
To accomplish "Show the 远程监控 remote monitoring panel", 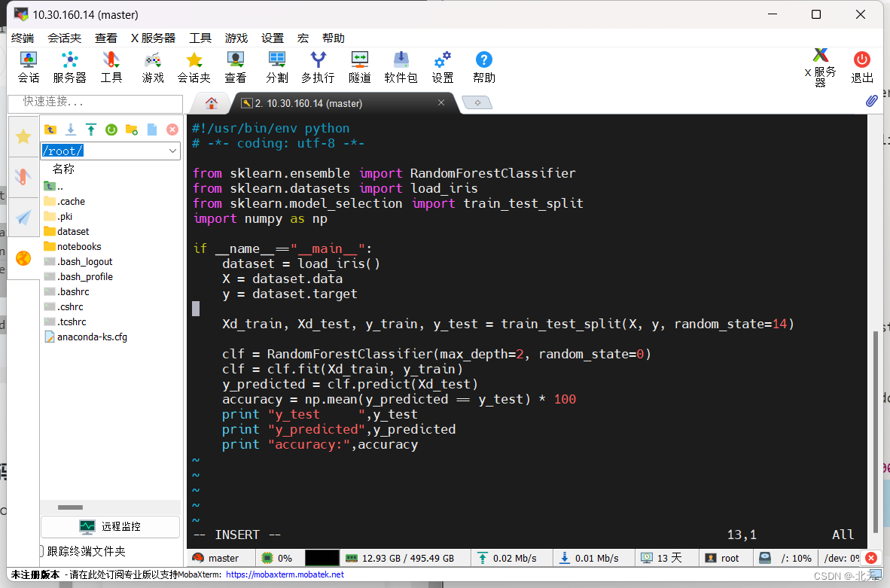I will [x=110, y=526].
